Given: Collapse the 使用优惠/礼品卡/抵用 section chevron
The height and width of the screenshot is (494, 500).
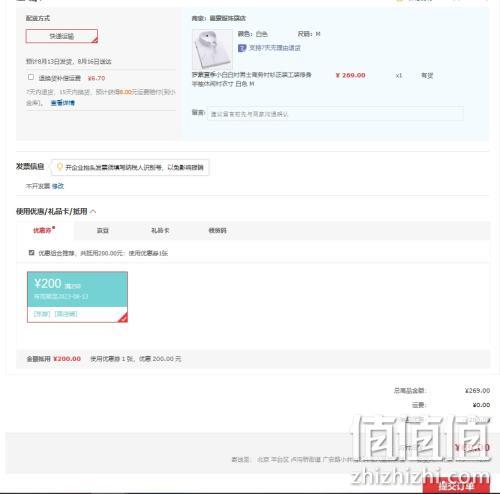Looking at the screenshot, I should [x=93, y=212].
